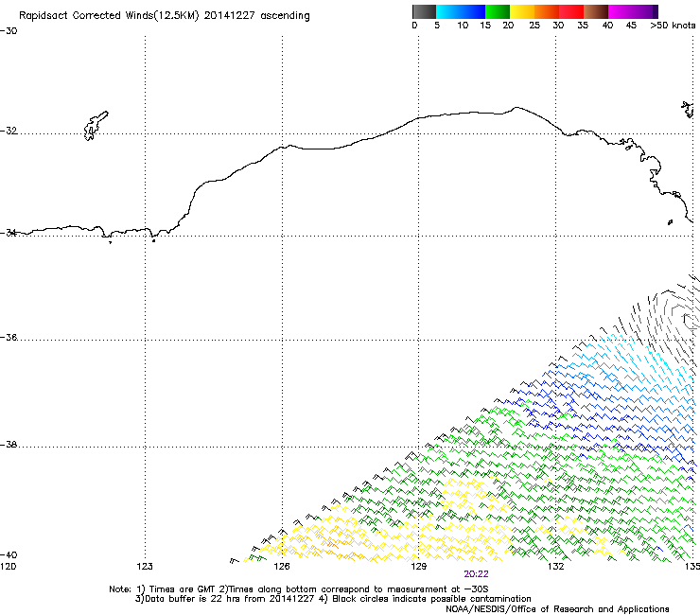Click the green 15-20 knots color segment
The image size is (700, 615).
point(498,11)
